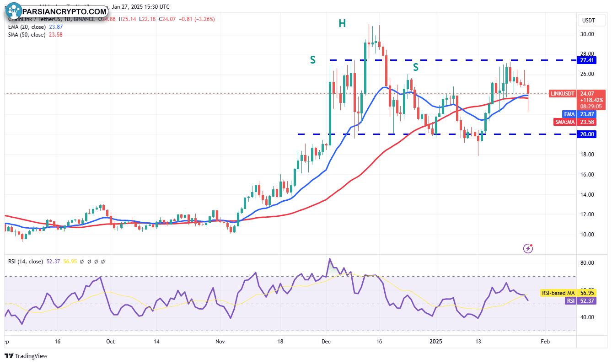Screen dimensions: 612x364
Task: Click the Feb date on time axis
Action: tap(544, 341)
